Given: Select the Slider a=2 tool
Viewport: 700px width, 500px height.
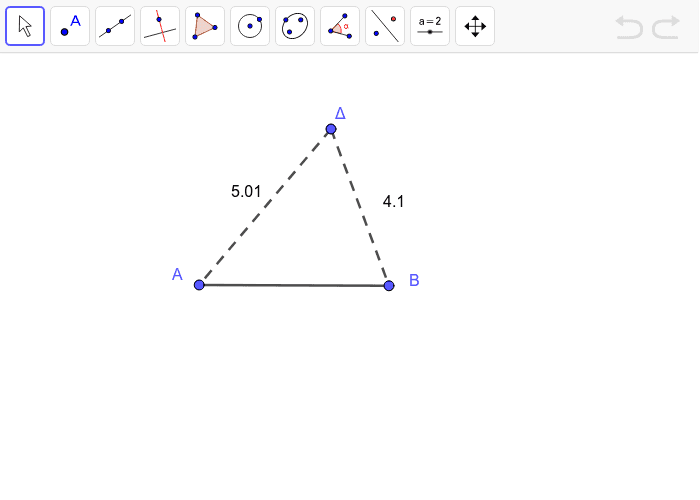Looking at the screenshot, I should pos(430,26).
